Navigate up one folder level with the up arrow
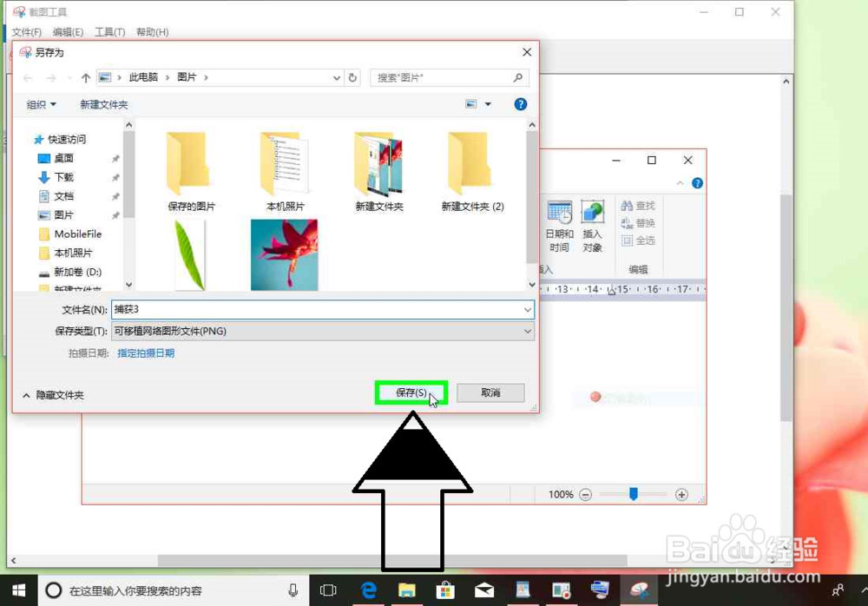This screenshot has height=606, width=868. pos(84,77)
